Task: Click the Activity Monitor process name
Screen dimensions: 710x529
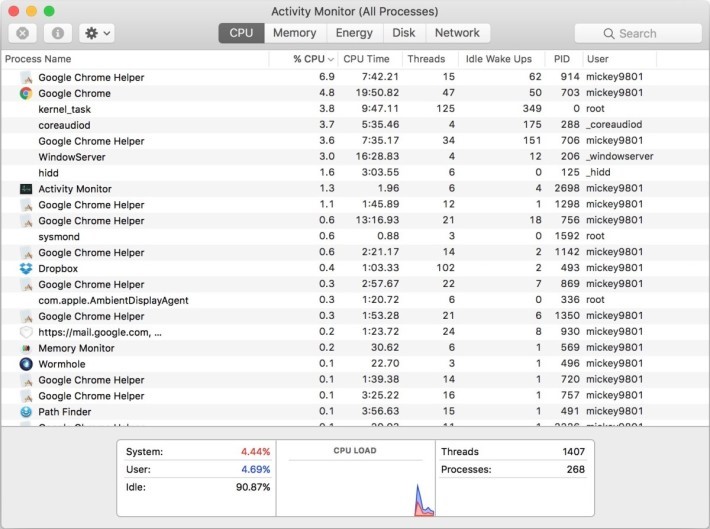Action: [75, 189]
